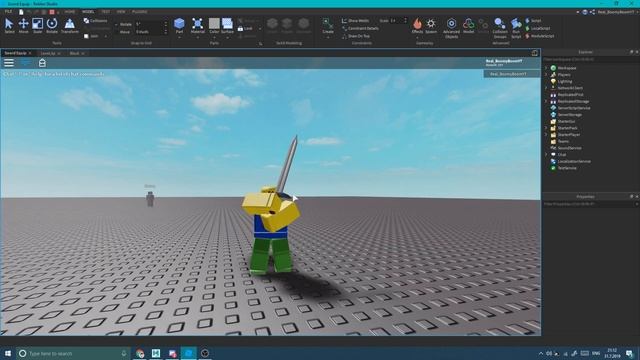Open Advanced Objects
Viewport: 640px width, 360px height.
click(x=451, y=28)
